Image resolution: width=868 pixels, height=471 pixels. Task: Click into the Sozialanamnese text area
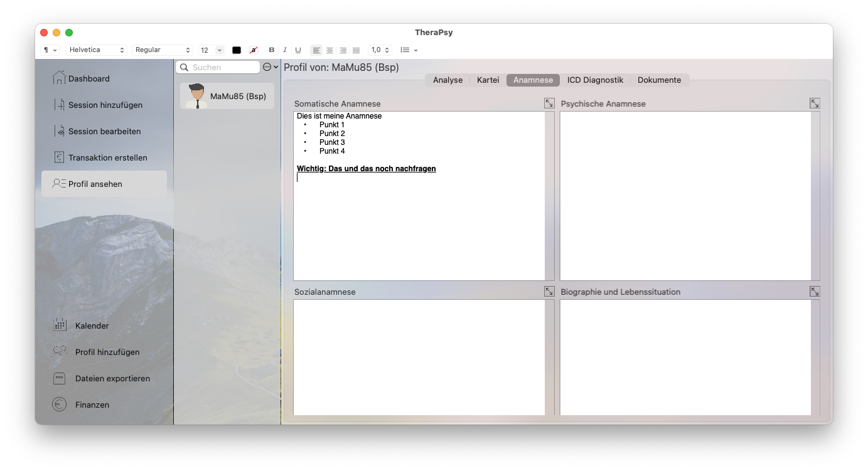(419, 357)
